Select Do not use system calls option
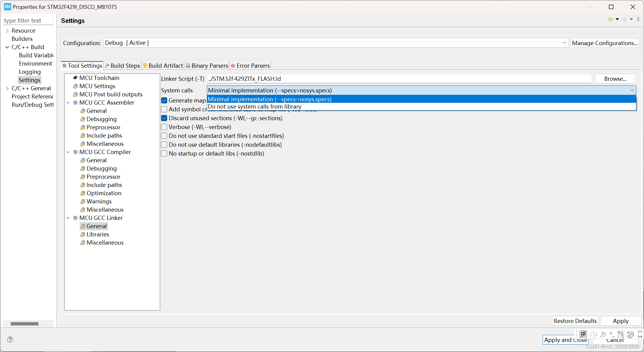Screen dimensions: 644x352 click(x=254, y=106)
